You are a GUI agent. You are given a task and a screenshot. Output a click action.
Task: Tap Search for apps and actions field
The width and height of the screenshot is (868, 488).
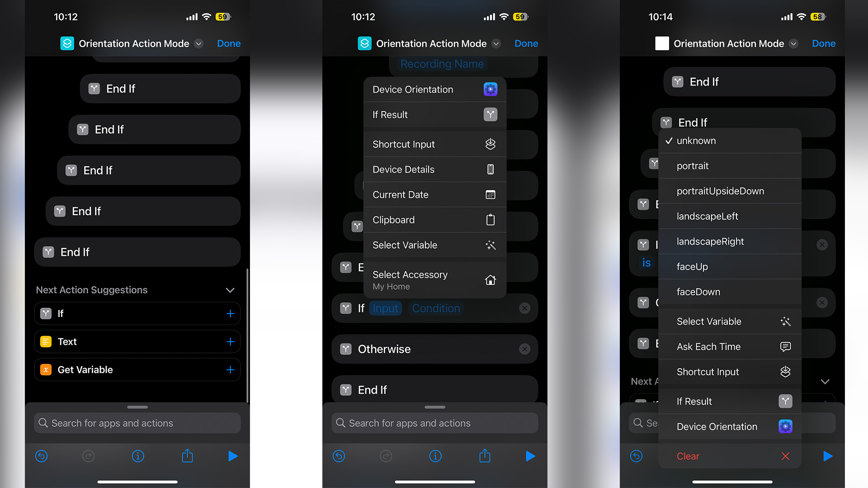pos(137,423)
